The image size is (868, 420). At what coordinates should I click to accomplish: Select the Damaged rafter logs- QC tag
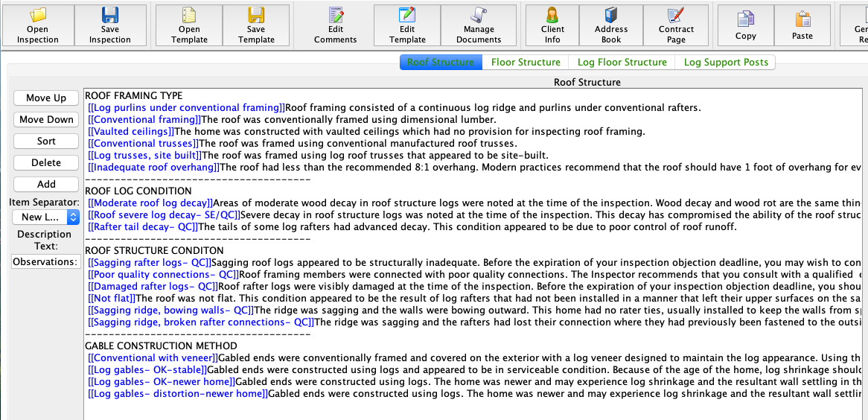[x=153, y=287]
